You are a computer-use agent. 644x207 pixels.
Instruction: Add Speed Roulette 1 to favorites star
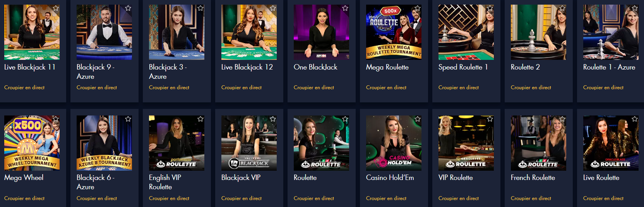(x=490, y=8)
